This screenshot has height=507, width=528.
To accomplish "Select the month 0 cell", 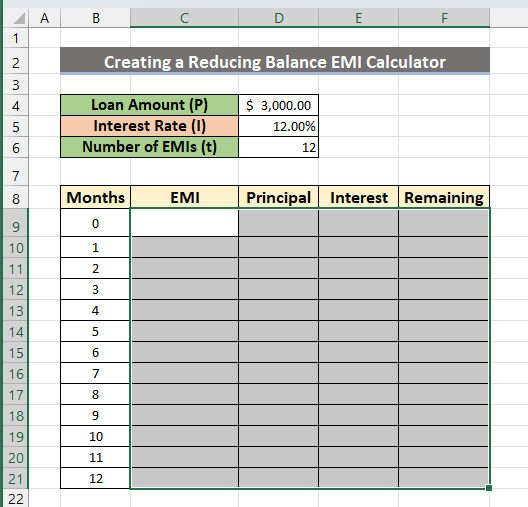I will coord(96,223).
